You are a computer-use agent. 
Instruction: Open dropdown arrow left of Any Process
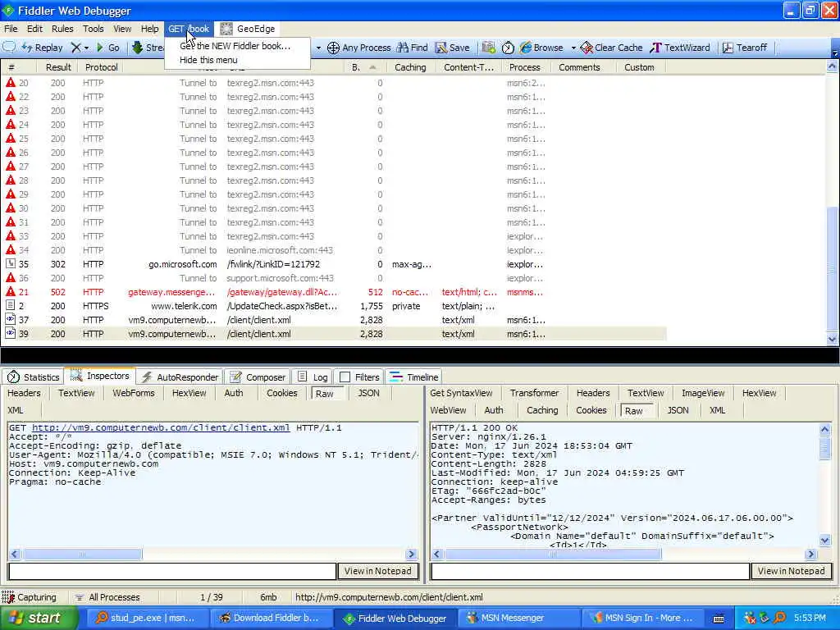coord(318,48)
